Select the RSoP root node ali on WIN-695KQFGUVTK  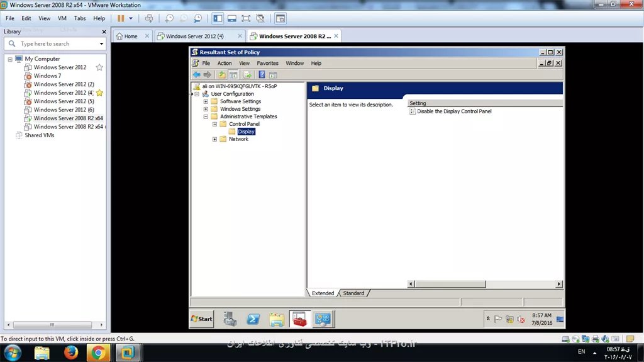pyautogui.click(x=240, y=86)
